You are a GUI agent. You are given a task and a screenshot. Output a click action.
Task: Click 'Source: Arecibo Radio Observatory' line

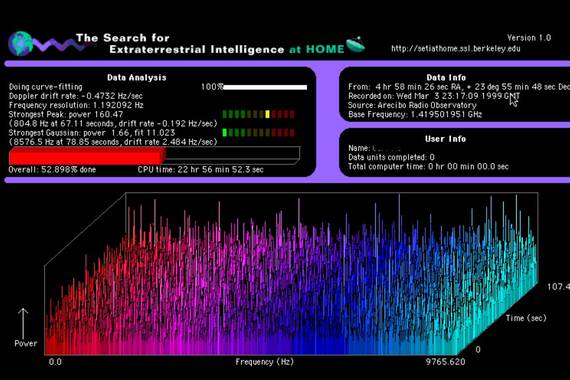pyautogui.click(x=412, y=105)
